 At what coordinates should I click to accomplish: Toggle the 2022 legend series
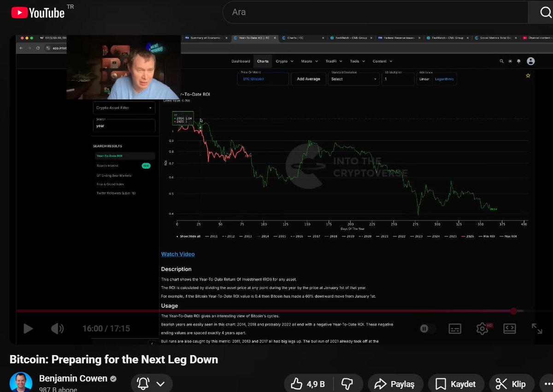pos(399,236)
